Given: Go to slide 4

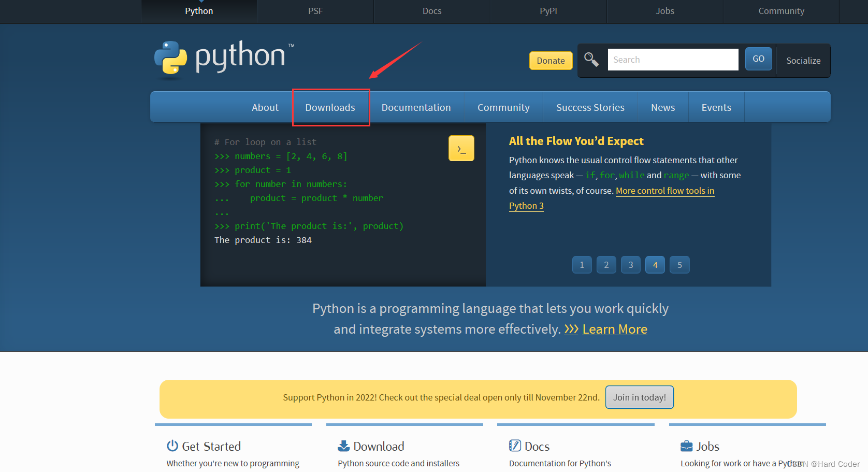Looking at the screenshot, I should pos(655,265).
